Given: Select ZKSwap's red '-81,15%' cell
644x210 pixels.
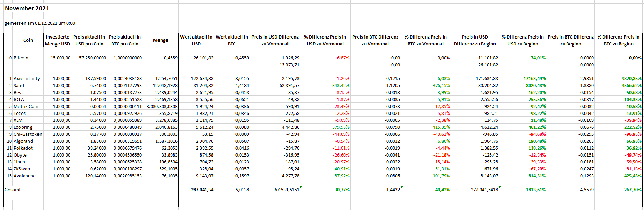Looking at the screenshot, I should tap(633, 169).
